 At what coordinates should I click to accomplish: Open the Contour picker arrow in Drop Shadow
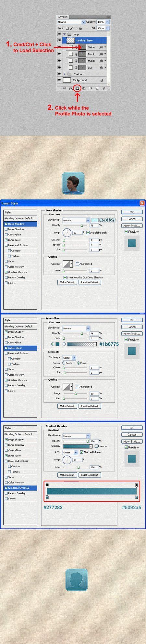(71, 264)
